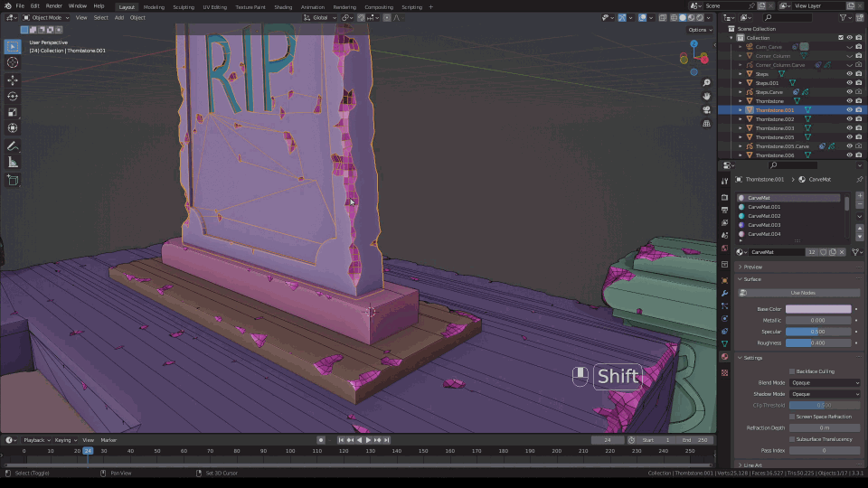This screenshot has height=488, width=868.
Task: Open the Object Mode dropdown
Action: click(x=45, y=17)
